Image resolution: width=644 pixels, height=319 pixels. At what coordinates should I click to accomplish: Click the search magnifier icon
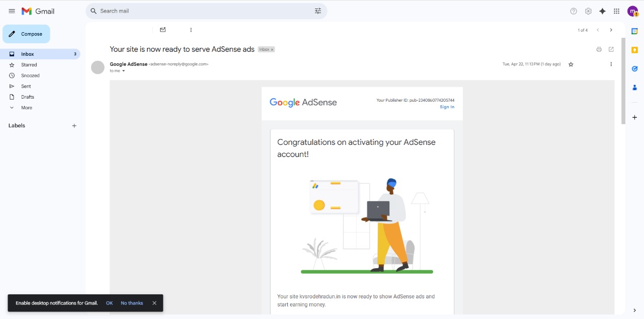tap(94, 11)
